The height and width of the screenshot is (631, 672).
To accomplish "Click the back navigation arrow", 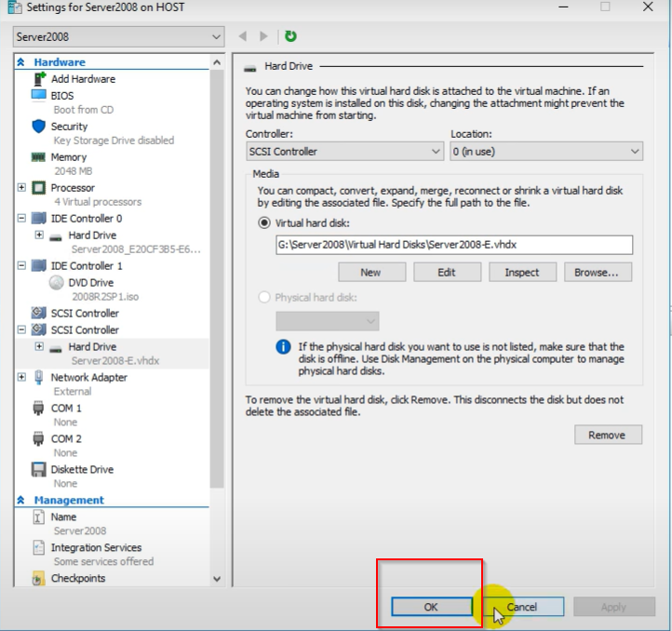I will pyautogui.click(x=243, y=36).
